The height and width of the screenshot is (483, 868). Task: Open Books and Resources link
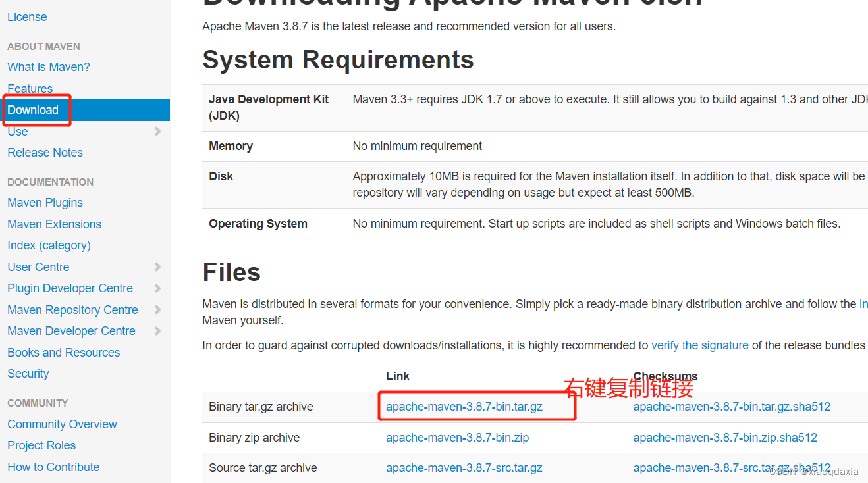pyautogui.click(x=64, y=353)
